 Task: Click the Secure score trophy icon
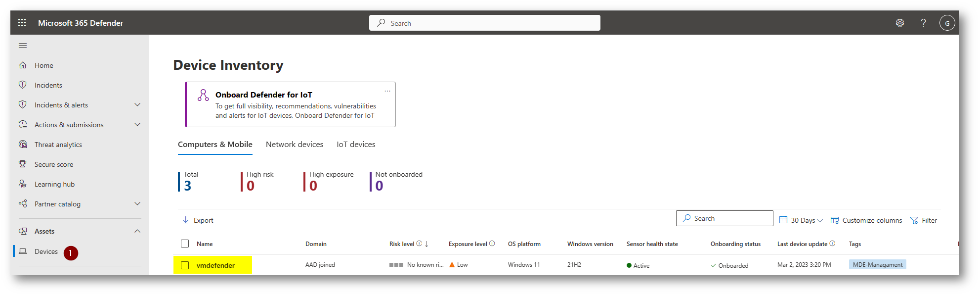[23, 164]
